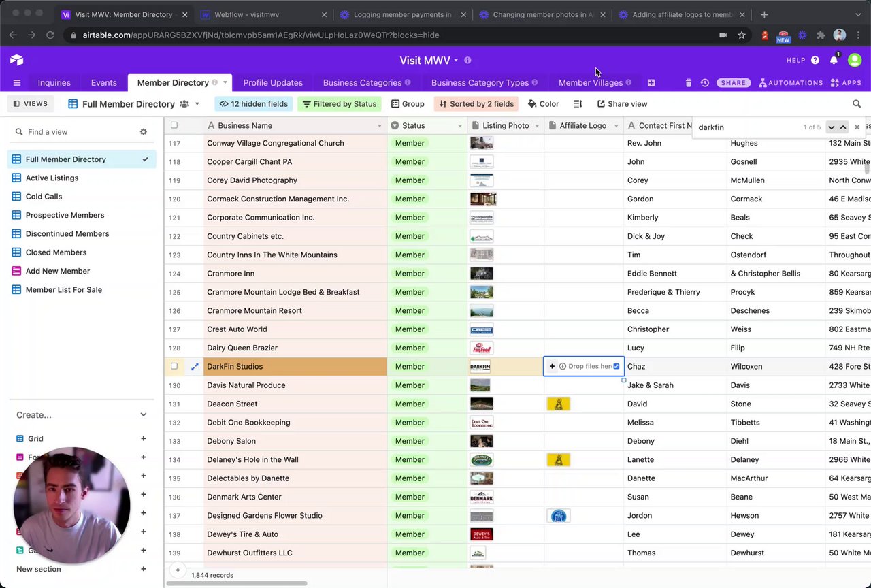
Task: Open the green account avatar
Action: click(855, 61)
